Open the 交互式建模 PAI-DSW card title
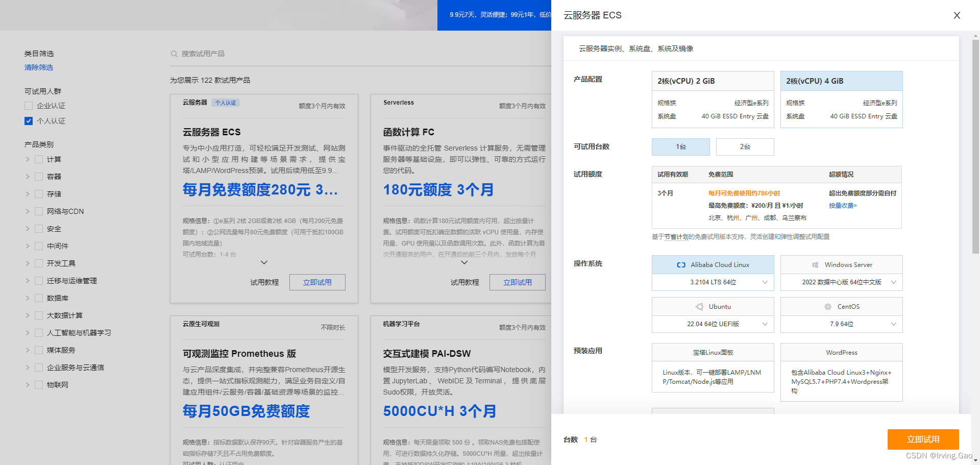Image resolution: width=980 pixels, height=465 pixels. (x=427, y=354)
